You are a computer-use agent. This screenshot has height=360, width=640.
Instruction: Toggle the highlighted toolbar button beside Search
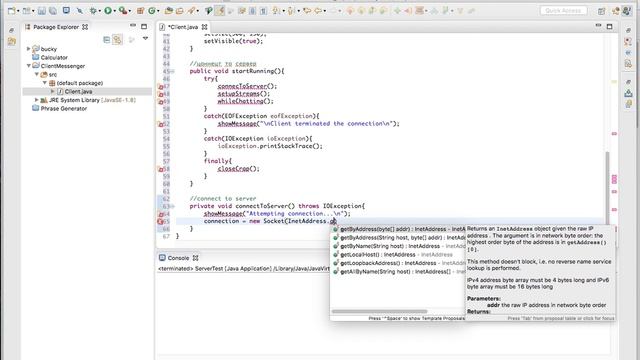tap(220, 11)
